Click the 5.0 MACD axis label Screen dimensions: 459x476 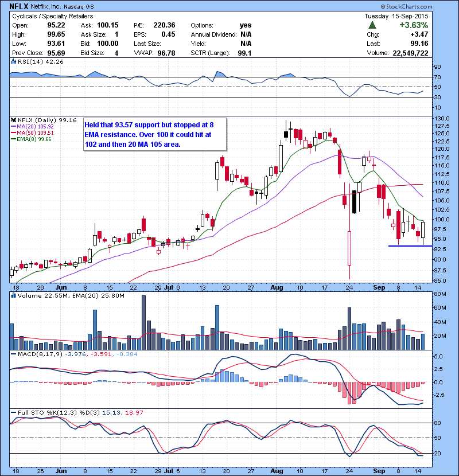(438, 356)
